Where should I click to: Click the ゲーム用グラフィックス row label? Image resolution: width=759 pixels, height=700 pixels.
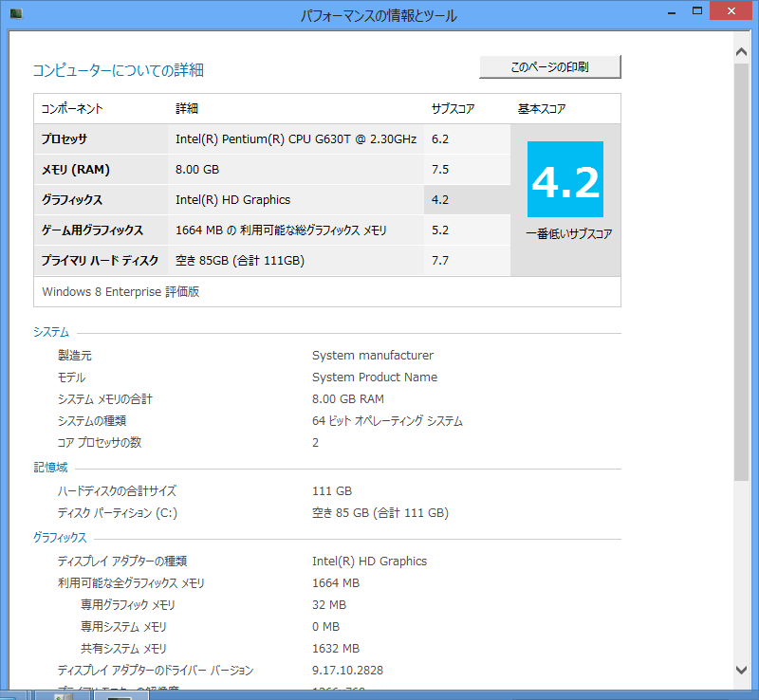92,230
